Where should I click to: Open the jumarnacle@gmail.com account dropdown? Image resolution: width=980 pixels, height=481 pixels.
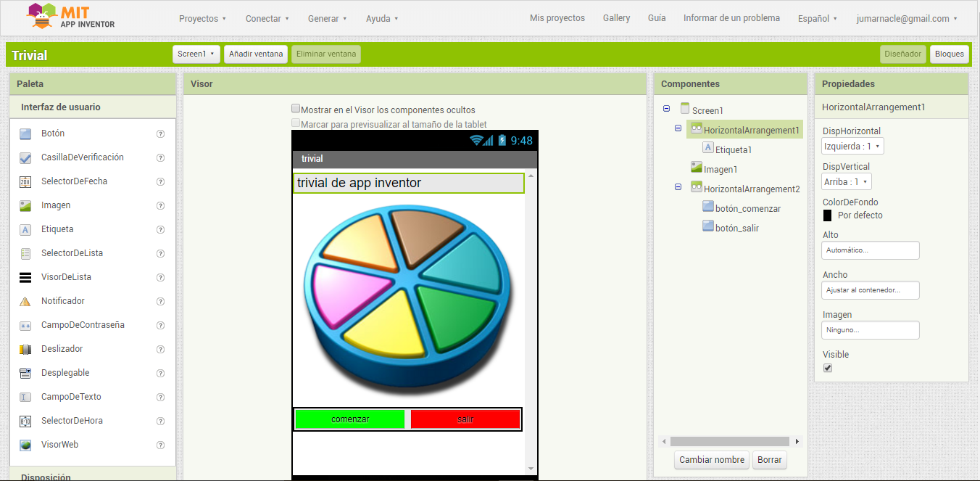[906, 19]
